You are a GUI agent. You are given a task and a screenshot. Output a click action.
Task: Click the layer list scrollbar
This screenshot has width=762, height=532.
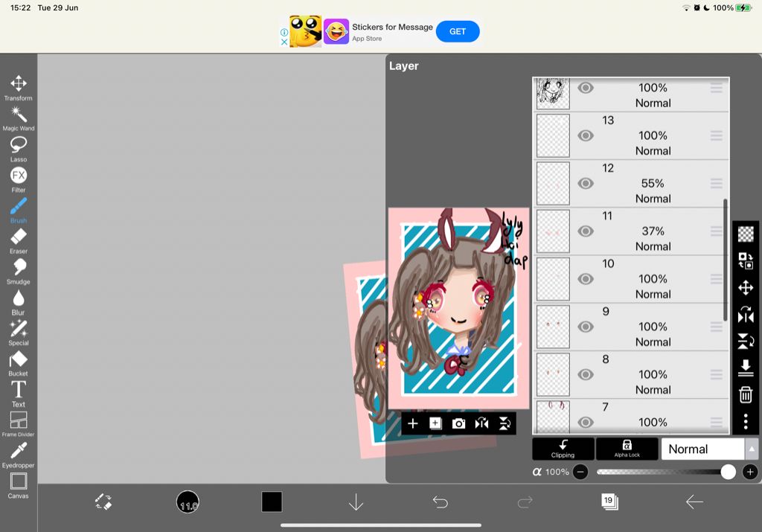pyautogui.click(x=725, y=260)
